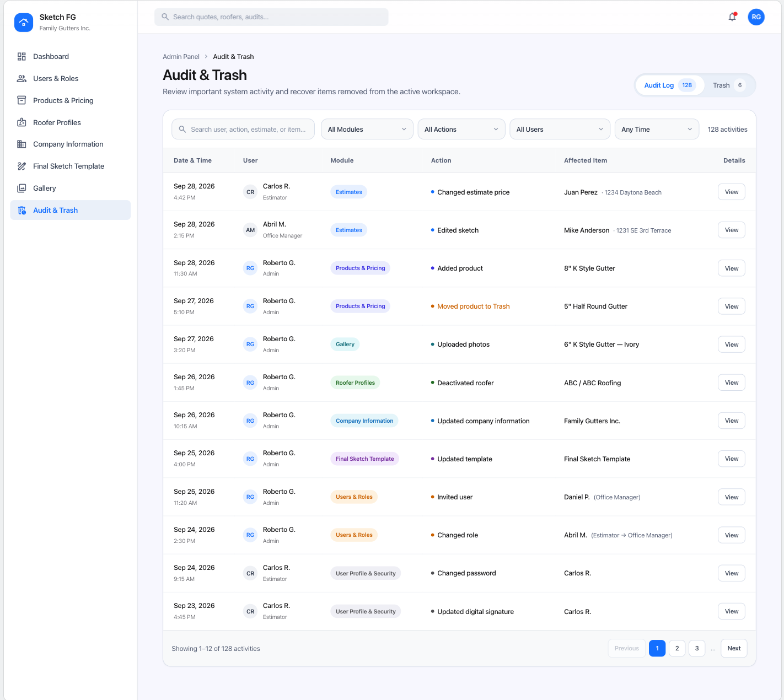
Task: Click the Gallery images icon
Action: 22,188
